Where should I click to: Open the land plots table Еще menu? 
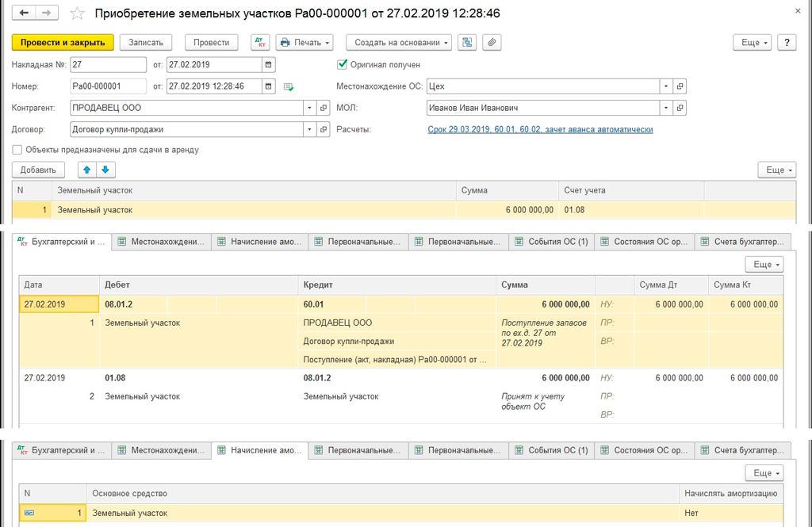coord(777,170)
